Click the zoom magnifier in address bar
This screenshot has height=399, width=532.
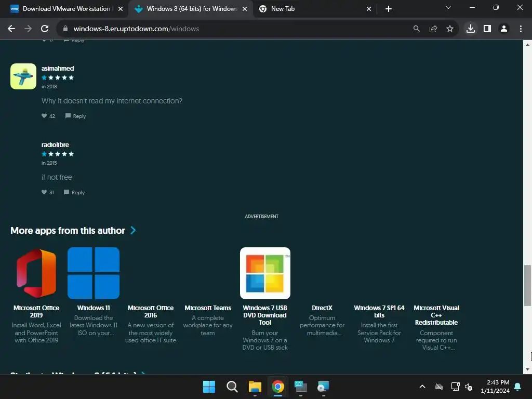pyautogui.click(x=416, y=29)
